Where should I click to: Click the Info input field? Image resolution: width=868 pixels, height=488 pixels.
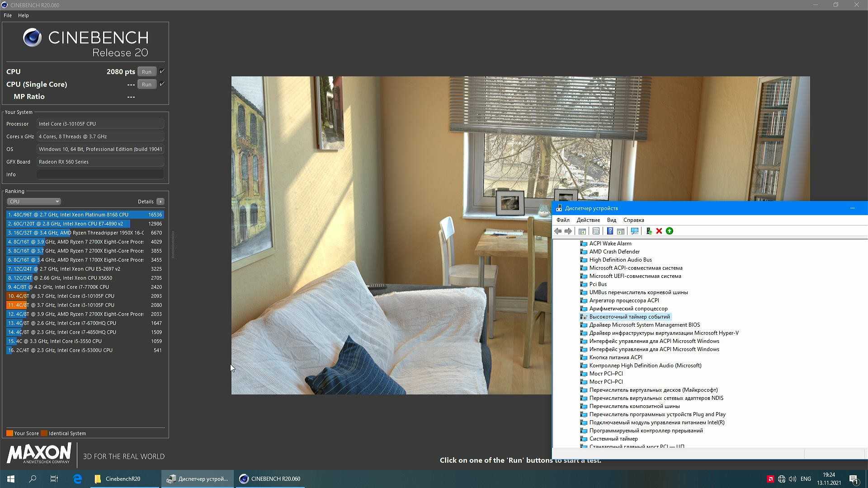[x=100, y=174]
